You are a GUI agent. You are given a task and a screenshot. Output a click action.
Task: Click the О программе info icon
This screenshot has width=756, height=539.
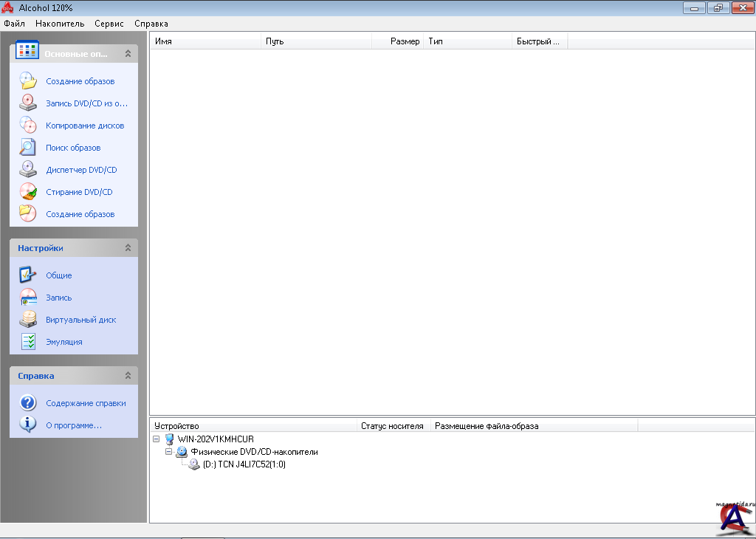pos(27,425)
